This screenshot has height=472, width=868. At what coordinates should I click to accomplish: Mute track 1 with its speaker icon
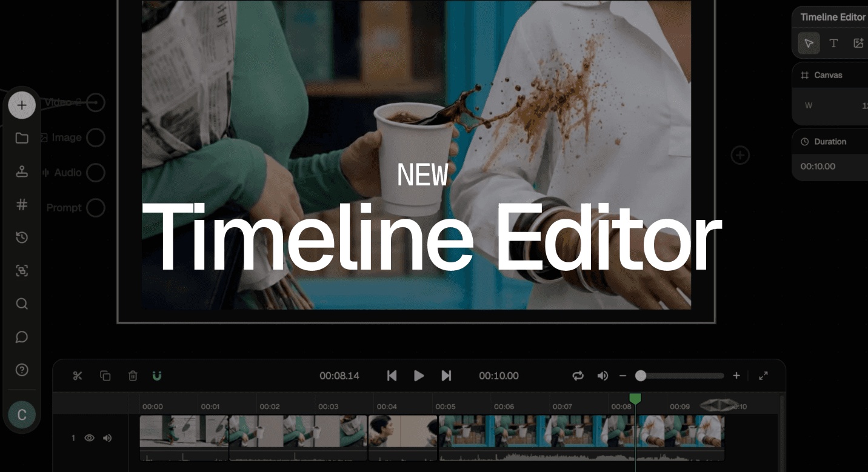pos(107,437)
